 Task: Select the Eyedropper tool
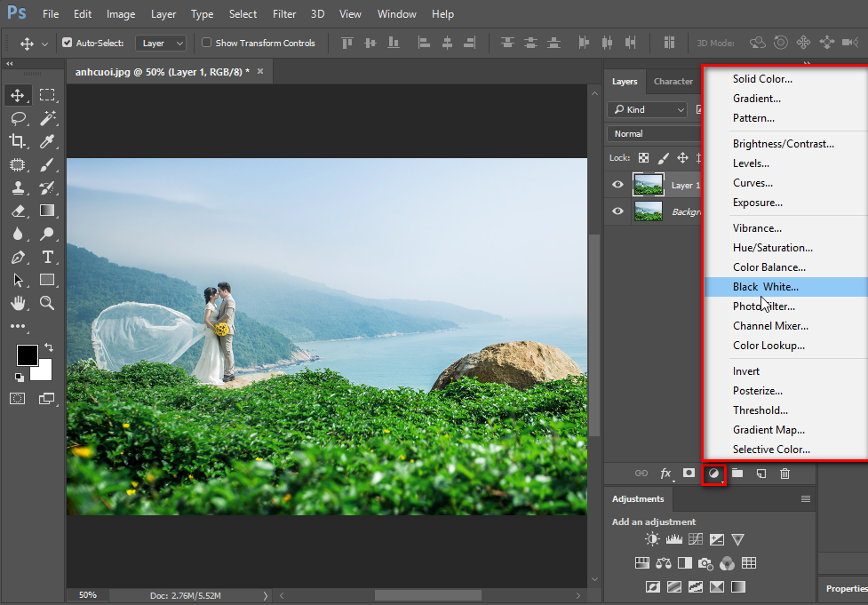(48, 141)
